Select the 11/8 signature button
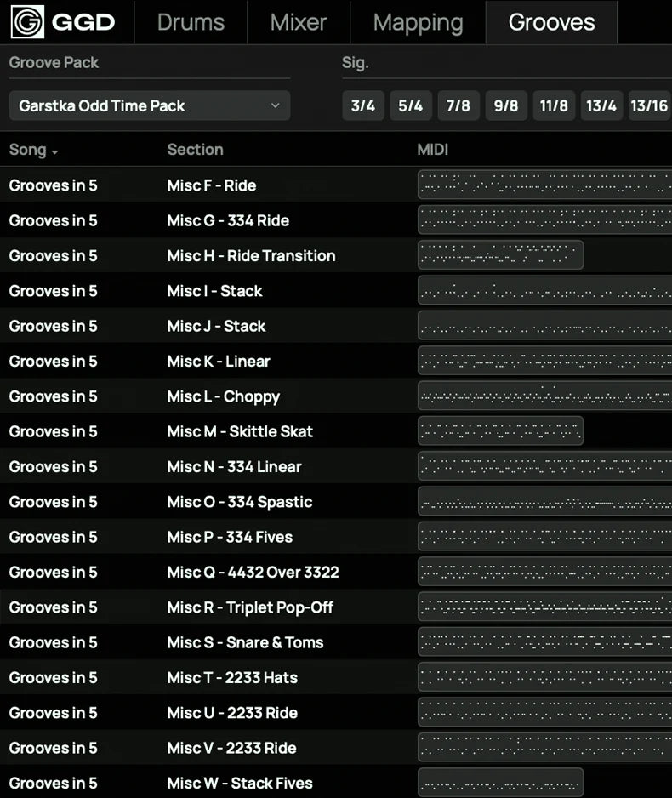The width and height of the screenshot is (672, 798). pyautogui.click(x=554, y=106)
